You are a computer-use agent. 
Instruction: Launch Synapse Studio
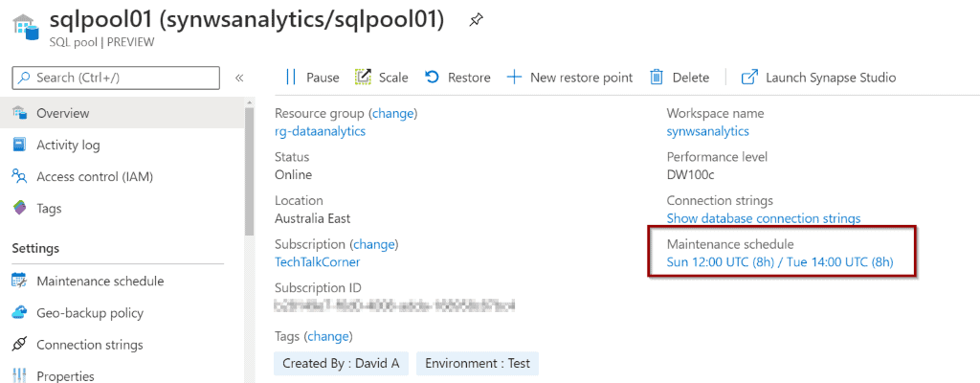click(818, 78)
